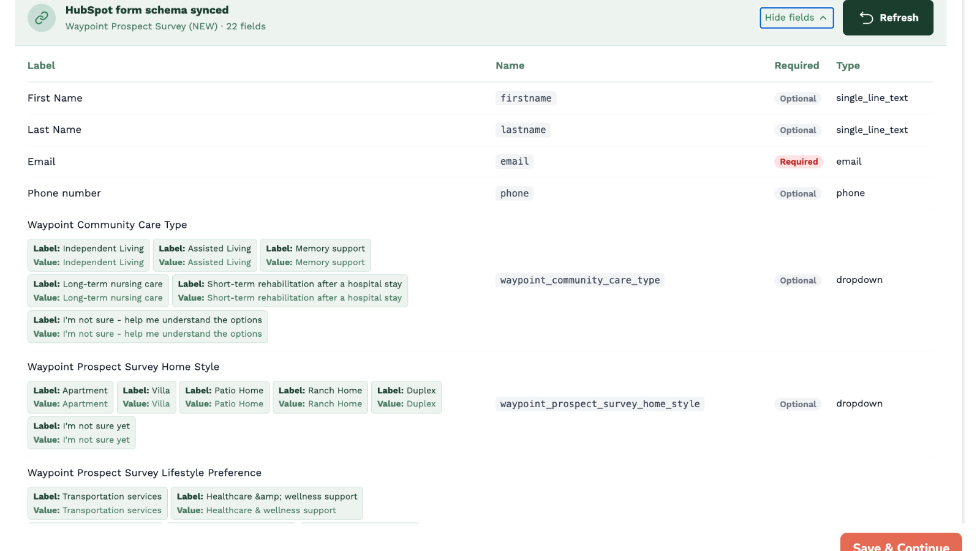Click the Waypoint Prospect Survey Home Style label
The image size is (980, 551).
coord(123,367)
